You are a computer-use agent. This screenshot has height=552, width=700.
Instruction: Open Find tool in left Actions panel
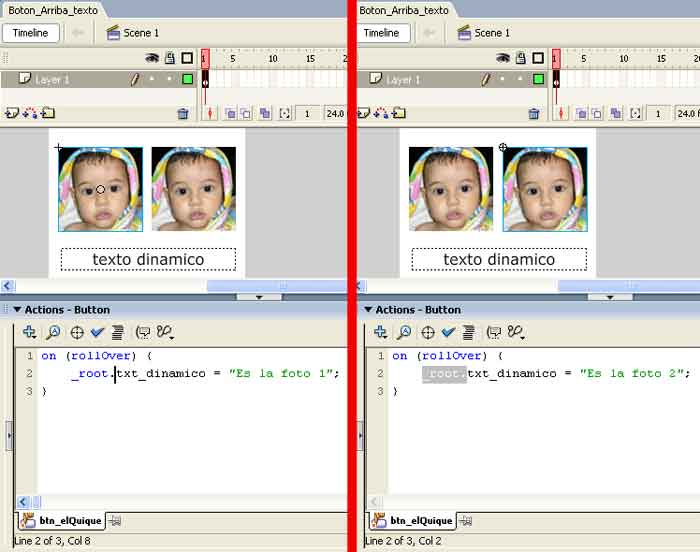pos(53,332)
